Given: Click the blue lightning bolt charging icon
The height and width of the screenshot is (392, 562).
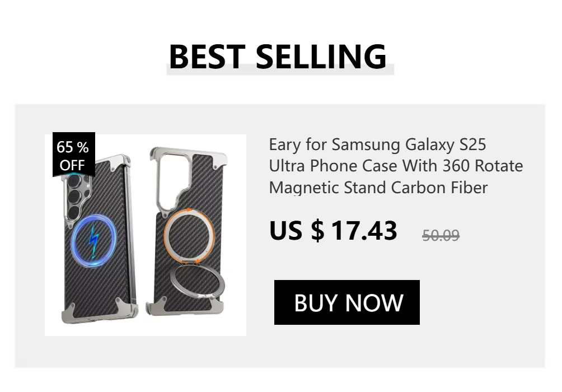Looking at the screenshot, I should pyautogui.click(x=94, y=242).
